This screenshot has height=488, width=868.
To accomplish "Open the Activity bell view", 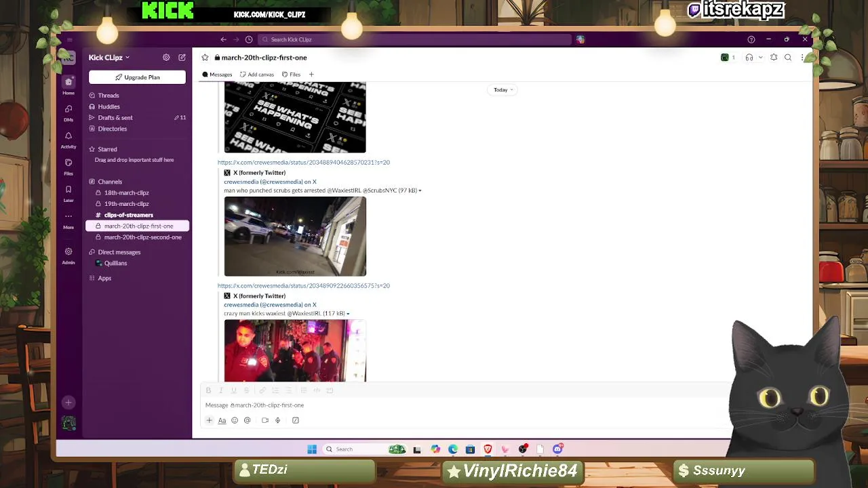I will coord(68,139).
